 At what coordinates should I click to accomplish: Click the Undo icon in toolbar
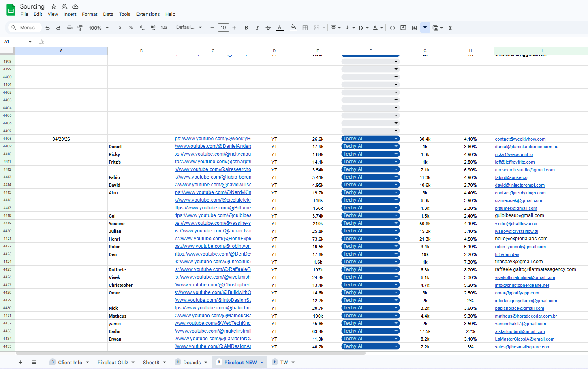48,28
